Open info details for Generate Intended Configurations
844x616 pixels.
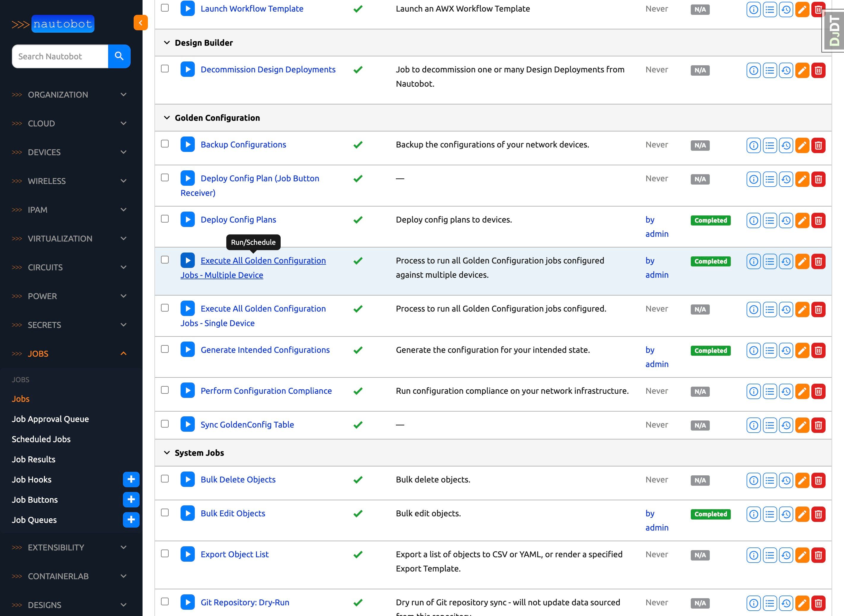tap(753, 350)
